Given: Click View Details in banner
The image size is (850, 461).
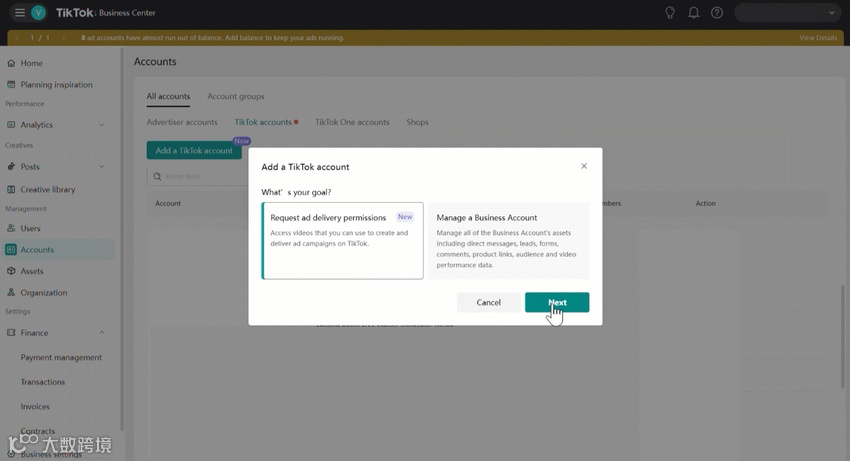Looking at the screenshot, I should [818, 37].
